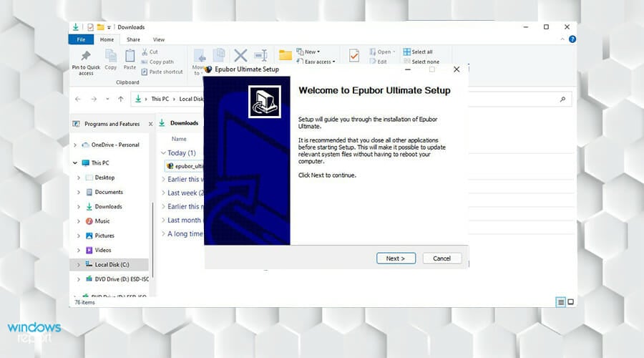Click Select all in ribbon
This screenshot has width=644, height=358.
[418, 52]
